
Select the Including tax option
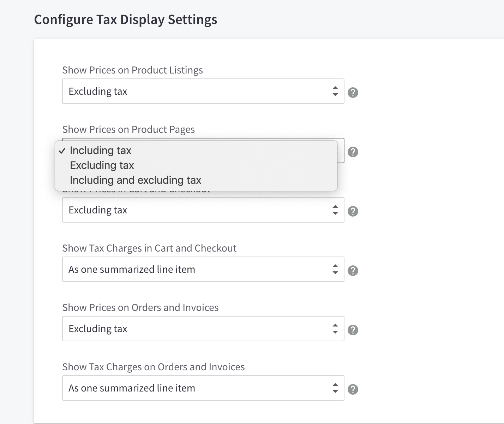pyautogui.click(x=101, y=151)
